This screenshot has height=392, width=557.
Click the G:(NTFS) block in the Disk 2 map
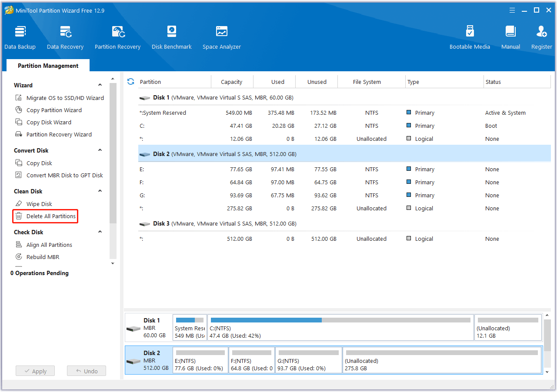(x=308, y=360)
